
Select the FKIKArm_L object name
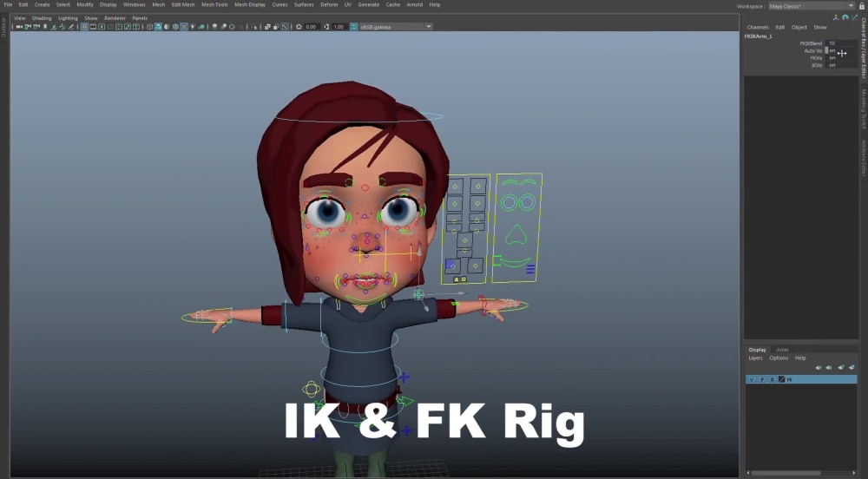click(x=759, y=36)
